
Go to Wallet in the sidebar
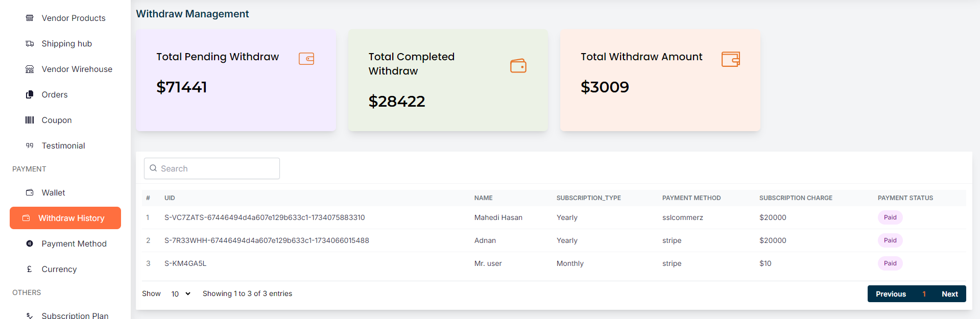tap(53, 192)
